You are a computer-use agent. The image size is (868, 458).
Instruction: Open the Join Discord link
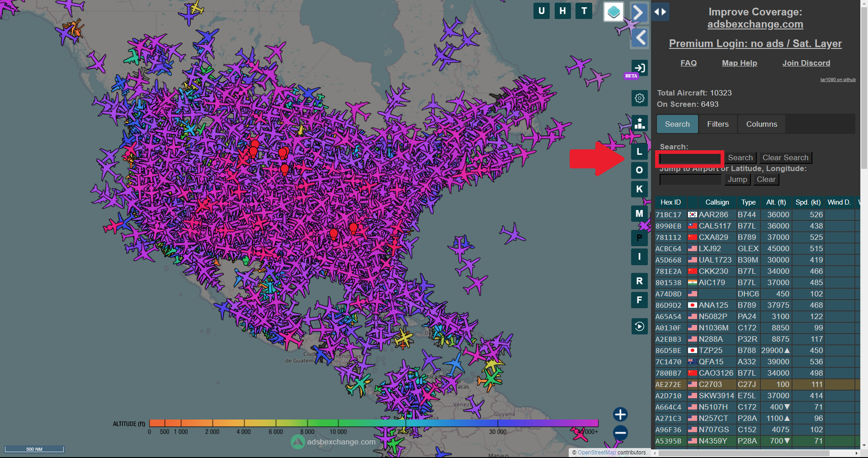806,63
